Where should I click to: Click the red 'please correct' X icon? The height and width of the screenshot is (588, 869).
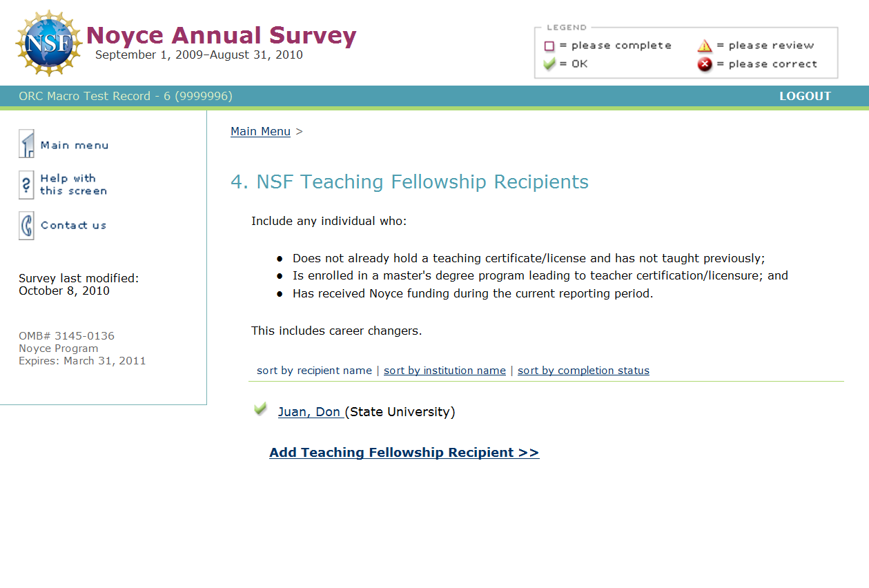[x=704, y=65]
